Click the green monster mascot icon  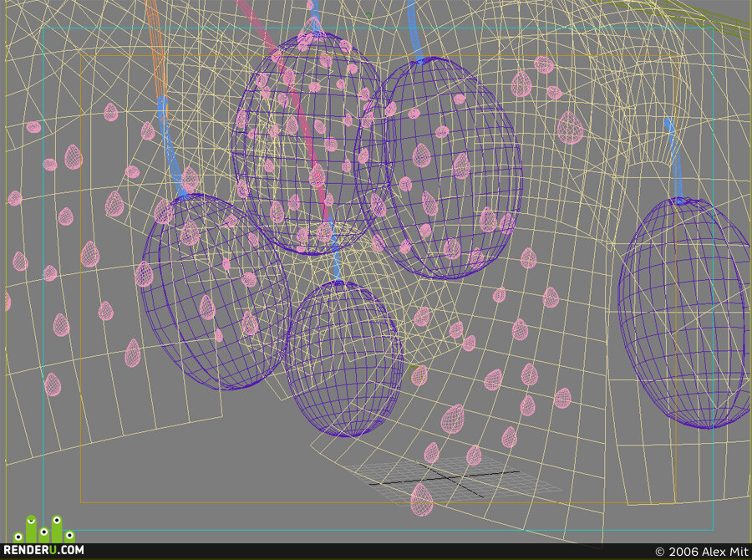pos(43,529)
